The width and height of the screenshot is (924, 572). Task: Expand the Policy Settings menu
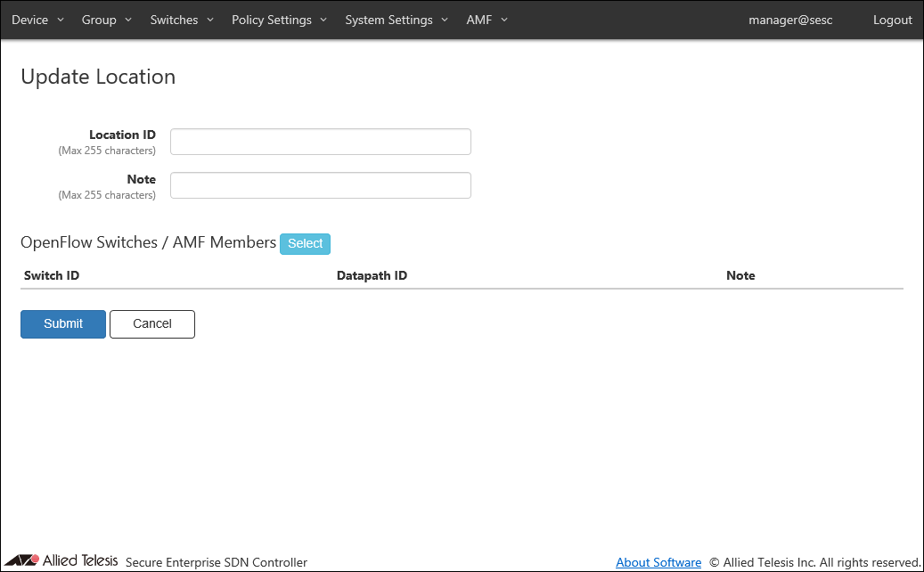(279, 20)
